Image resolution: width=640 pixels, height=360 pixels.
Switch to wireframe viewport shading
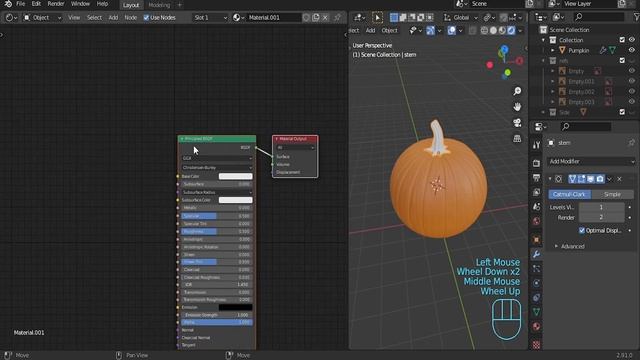(484, 30)
